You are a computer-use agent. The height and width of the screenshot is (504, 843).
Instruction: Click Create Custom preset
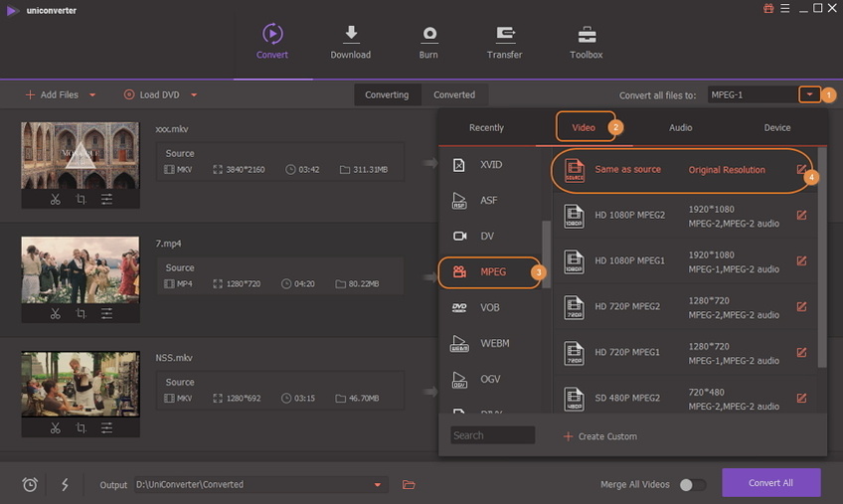[600, 436]
